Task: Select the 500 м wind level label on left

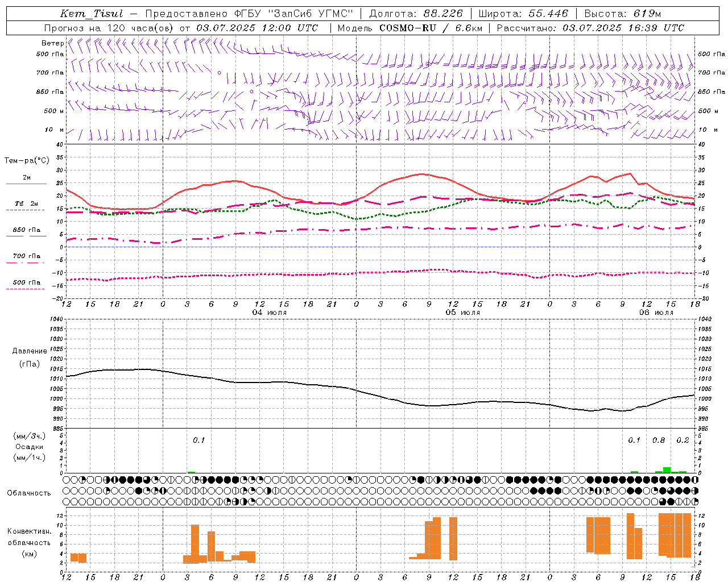Action: (x=54, y=111)
